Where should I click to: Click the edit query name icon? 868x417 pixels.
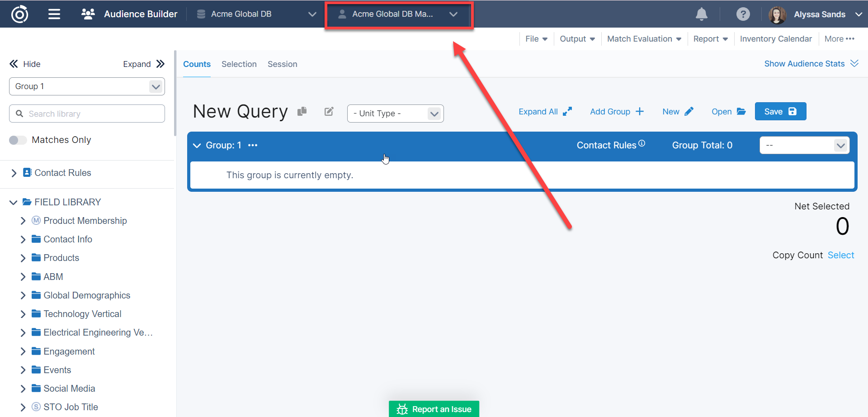click(x=329, y=111)
